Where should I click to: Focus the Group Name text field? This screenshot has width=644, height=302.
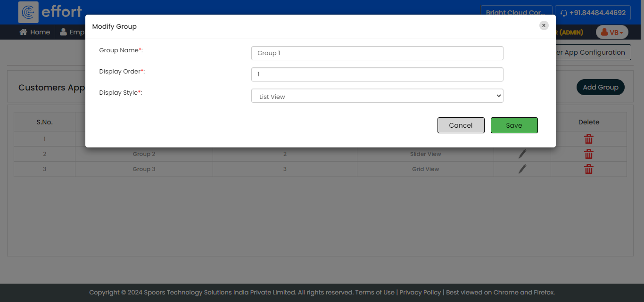377,53
